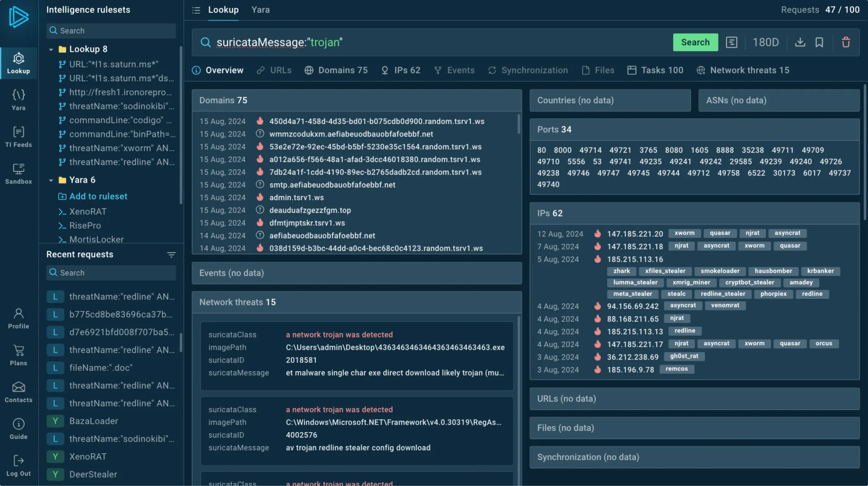Click the Domains list scrollbar
Viewport: 868px width, 486px height.
(x=519, y=125)
